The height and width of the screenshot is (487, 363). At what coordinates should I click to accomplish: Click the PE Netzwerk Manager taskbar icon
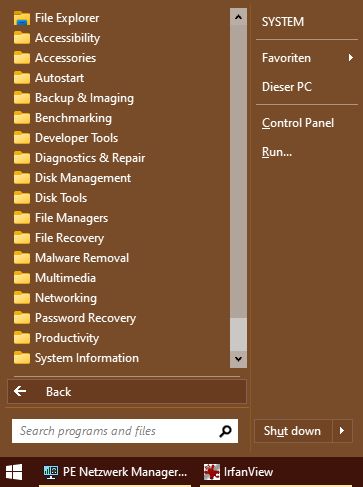tap(51, 472)
